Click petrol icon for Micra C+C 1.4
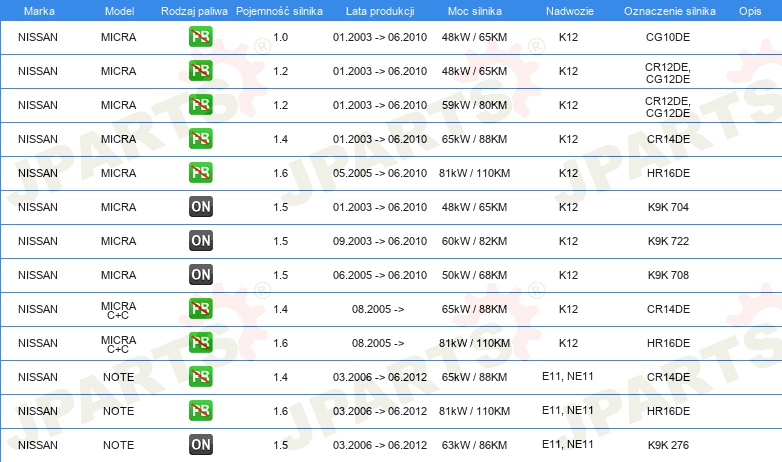Screen dimensions: 782x462 click(x=200, y=308)
